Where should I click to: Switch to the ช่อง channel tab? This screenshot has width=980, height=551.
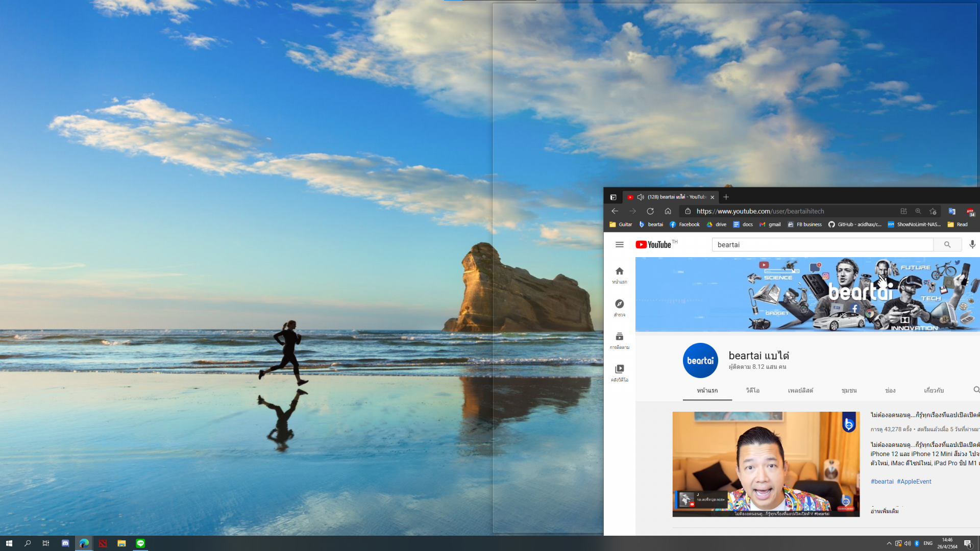(890, 391)
